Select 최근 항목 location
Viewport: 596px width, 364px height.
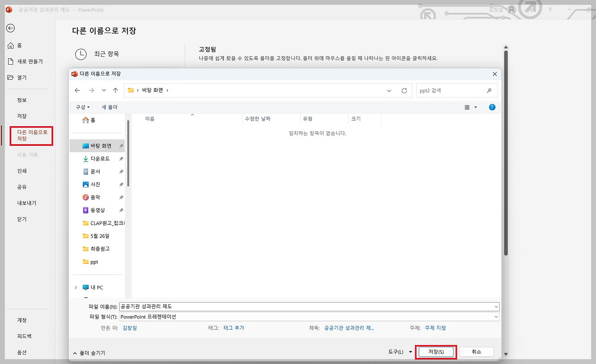click(x=107, y=54)
